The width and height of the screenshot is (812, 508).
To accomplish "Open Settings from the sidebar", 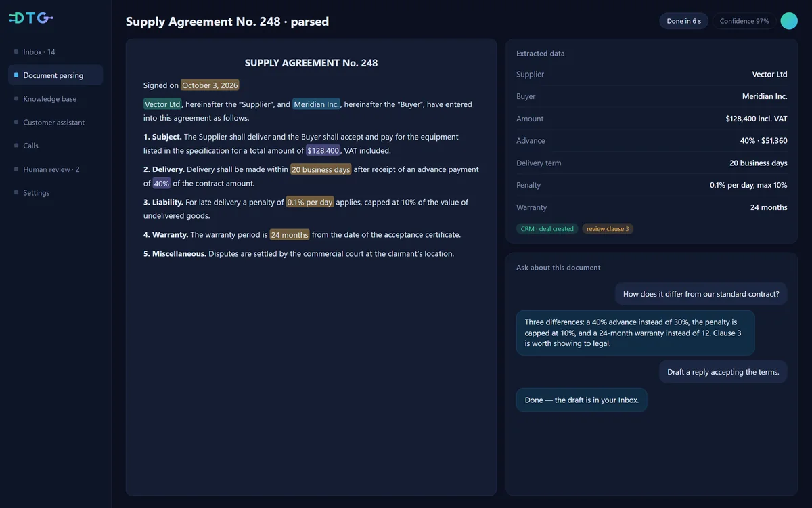I will point(55,193).
